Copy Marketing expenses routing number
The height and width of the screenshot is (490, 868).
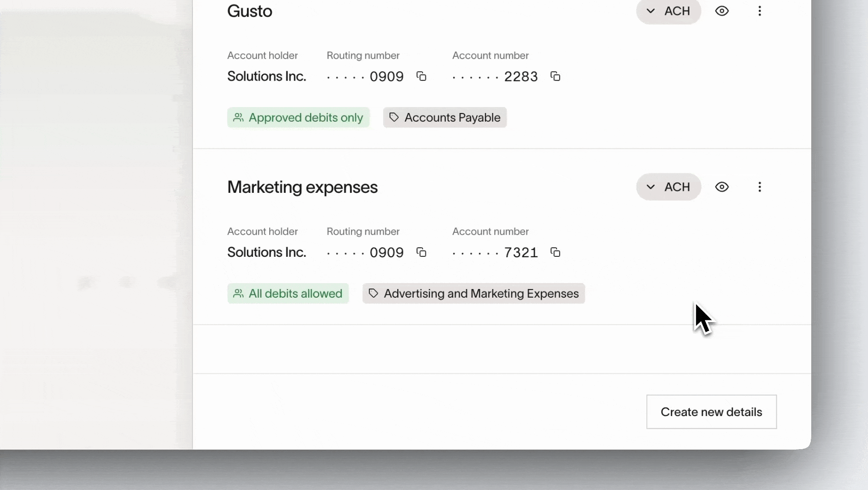[421, 252]
